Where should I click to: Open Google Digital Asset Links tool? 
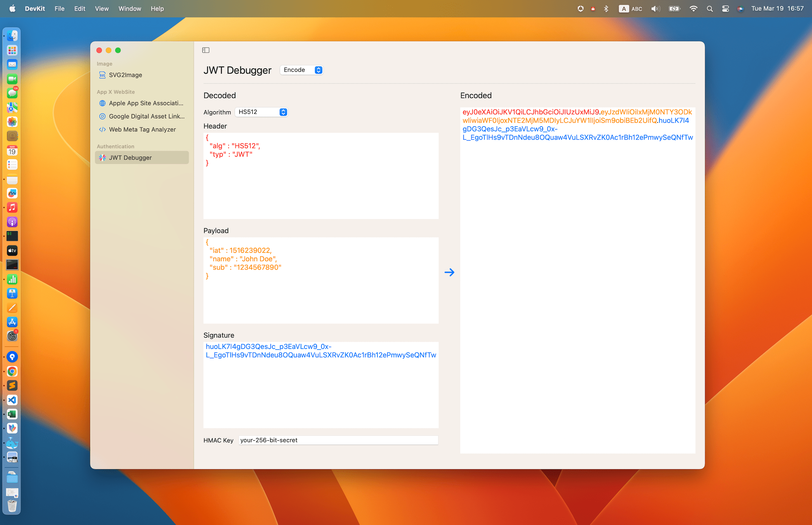pyautogui.click(x=141, y=116)
